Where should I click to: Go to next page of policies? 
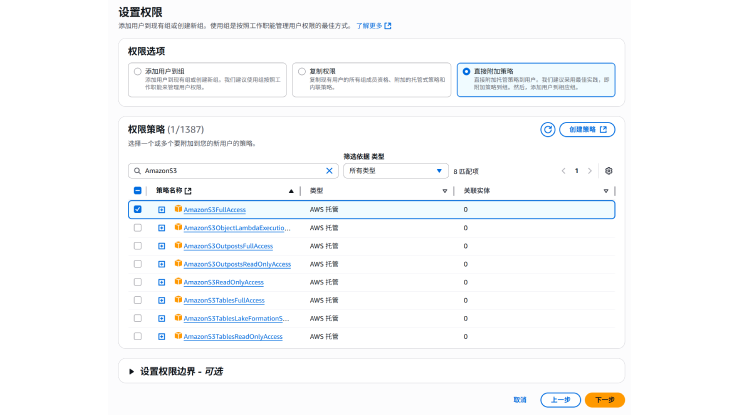pos(590,171)
